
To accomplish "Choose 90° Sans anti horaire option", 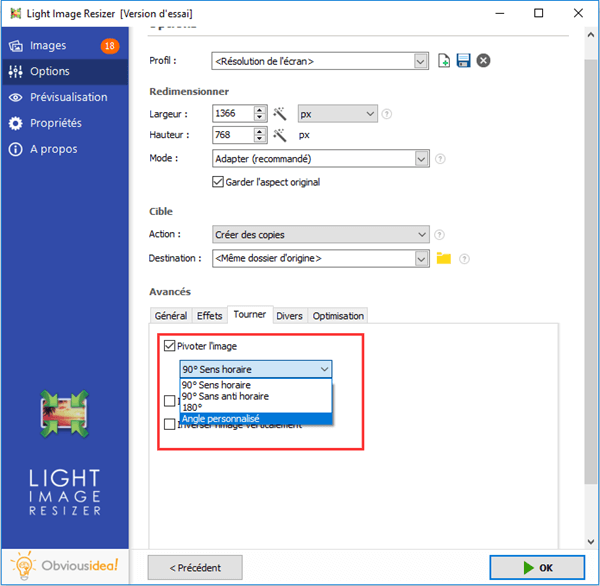I will pyautogui.click(x=256, y=396).
